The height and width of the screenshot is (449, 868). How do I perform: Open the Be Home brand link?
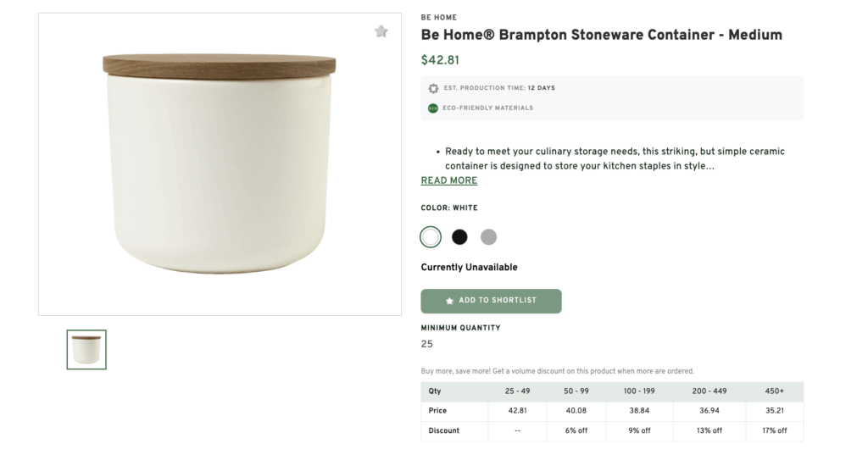point(438,17)
